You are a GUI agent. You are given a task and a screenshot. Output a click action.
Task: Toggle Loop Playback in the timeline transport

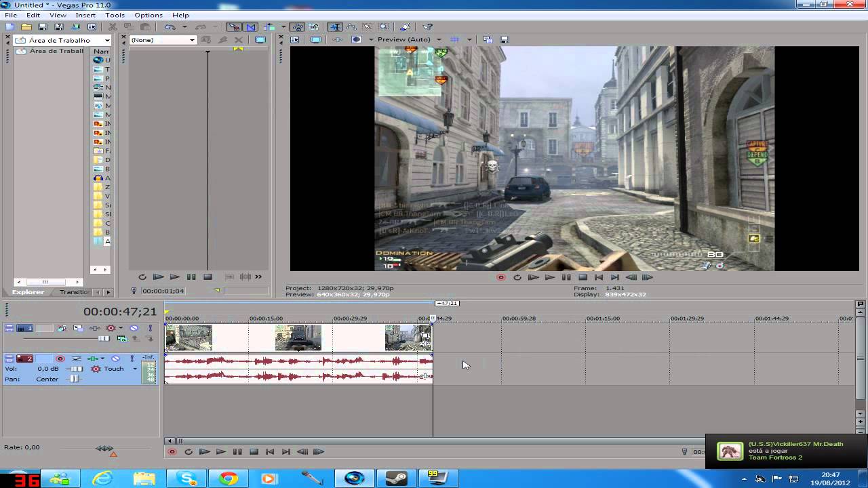189,451
